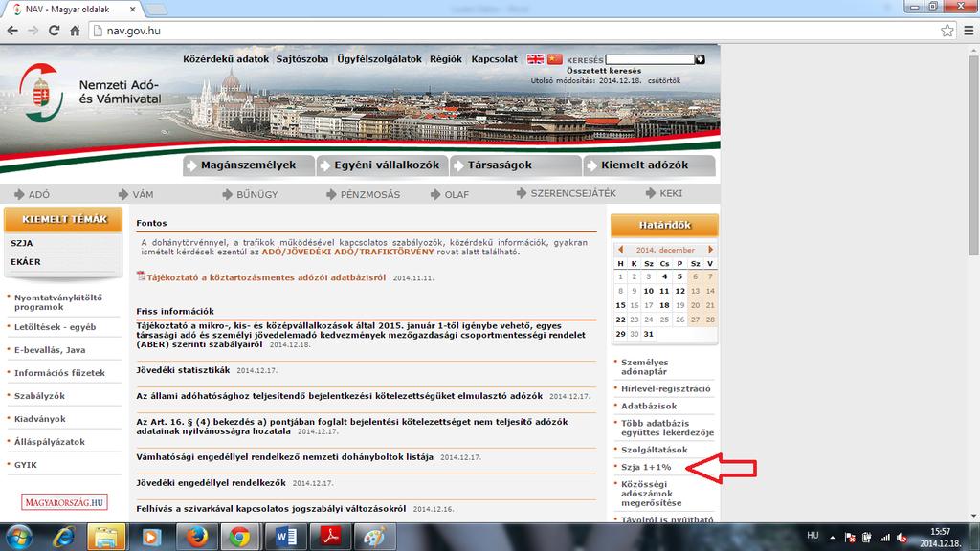Open the Sajtószoba link
The image size is (980, 551).
pos(301,59)
